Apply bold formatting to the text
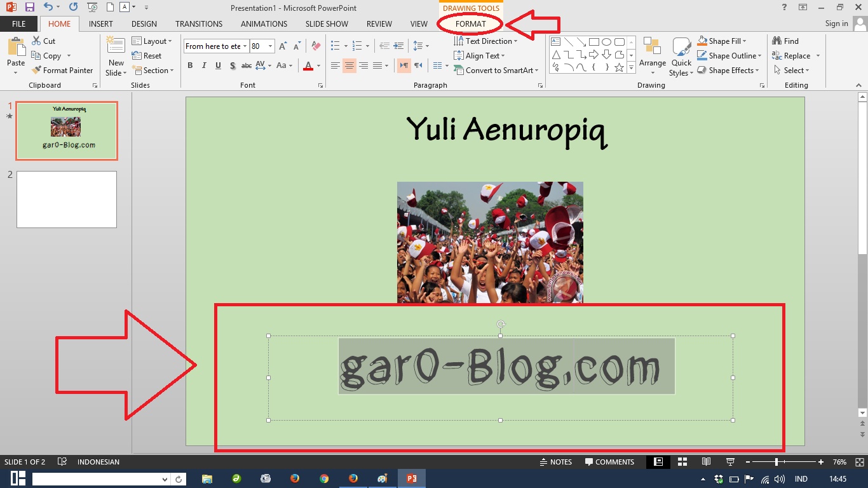 [x=190, y=65]
